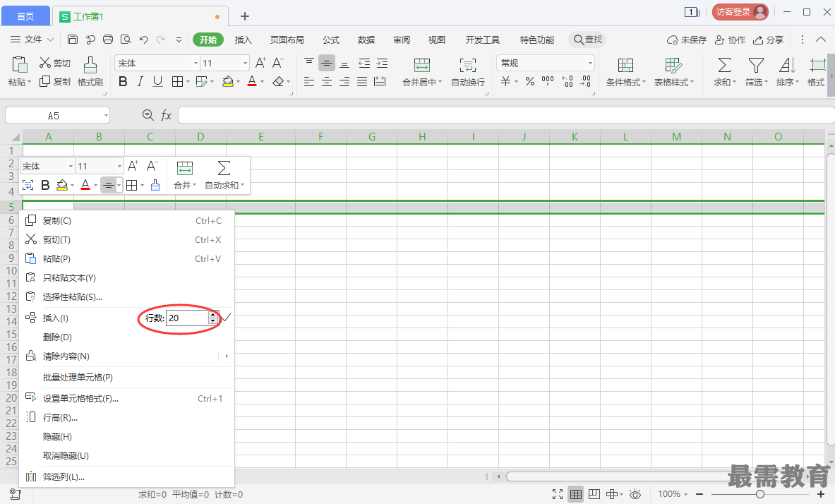Choose Insert (插入) in context menu

55,318
